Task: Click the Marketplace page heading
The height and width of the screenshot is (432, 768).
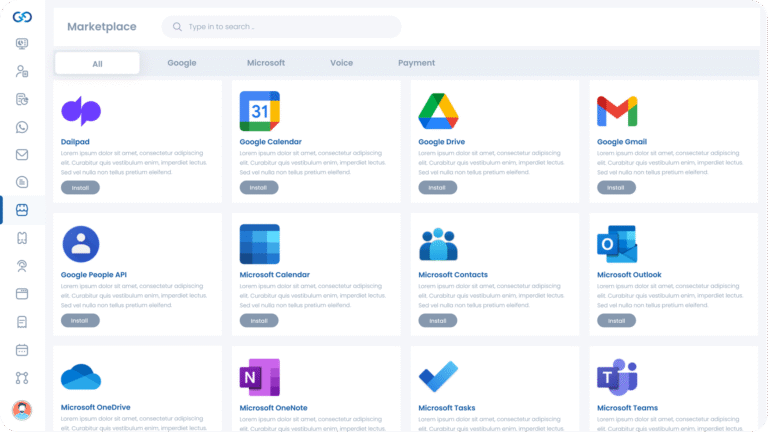Action: [x=102, y=26]
